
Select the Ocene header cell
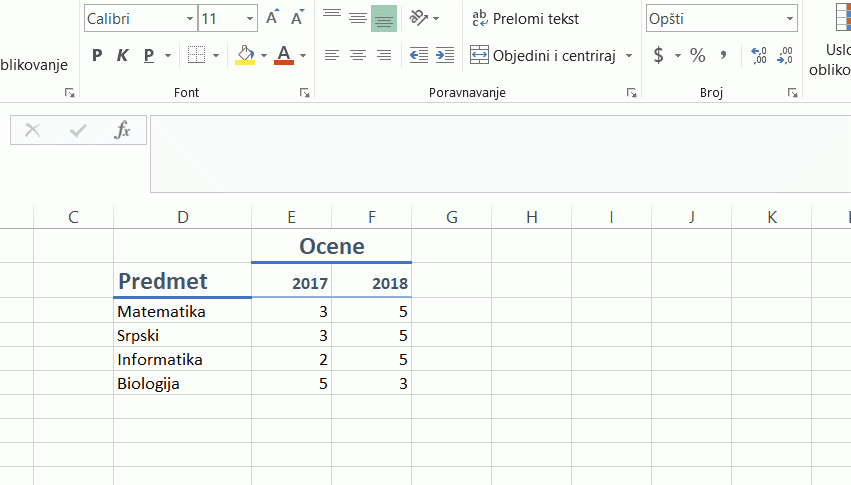[332, 246]
